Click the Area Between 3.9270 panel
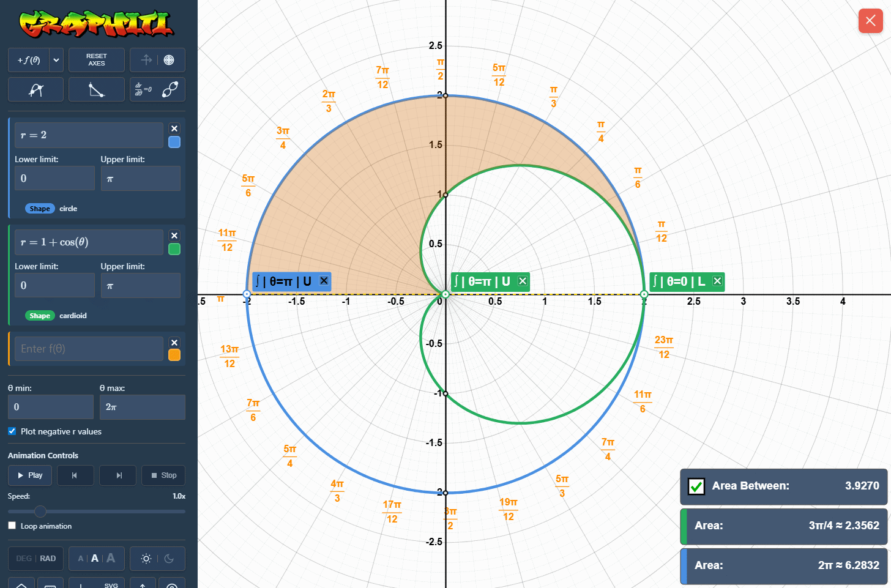This screenshot has height=588, width=891. (784, 486)
